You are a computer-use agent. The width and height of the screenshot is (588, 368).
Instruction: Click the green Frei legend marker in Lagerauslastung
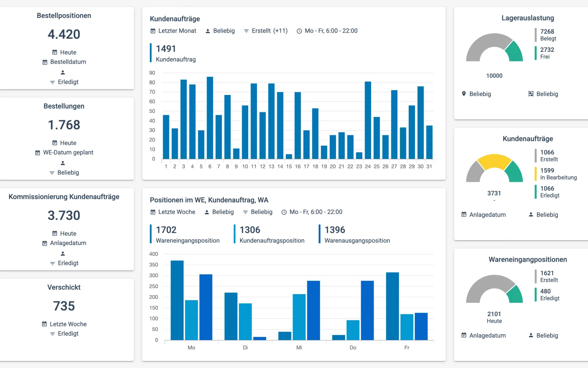pyautogui.click(x=536, y=53)
